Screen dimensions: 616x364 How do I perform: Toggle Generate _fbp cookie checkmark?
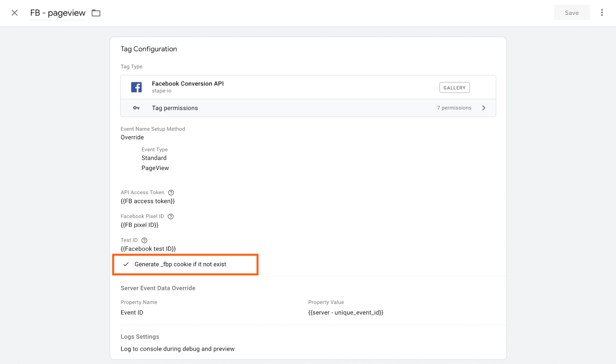pos(126,264)
